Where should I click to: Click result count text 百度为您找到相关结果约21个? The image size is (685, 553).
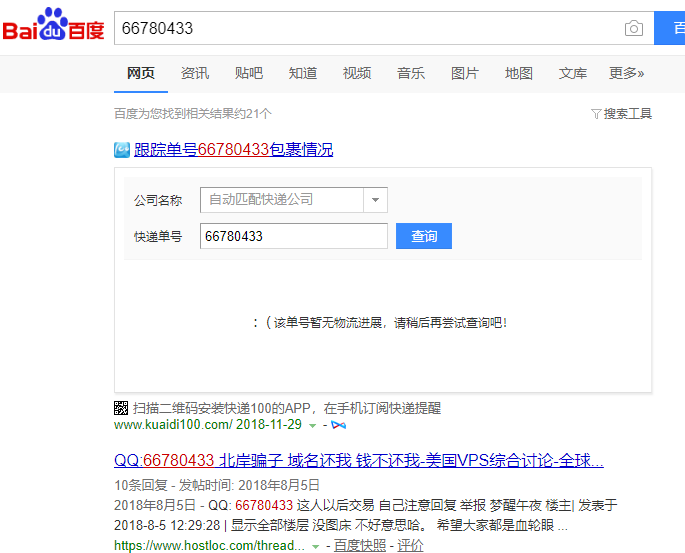point(193,114)
